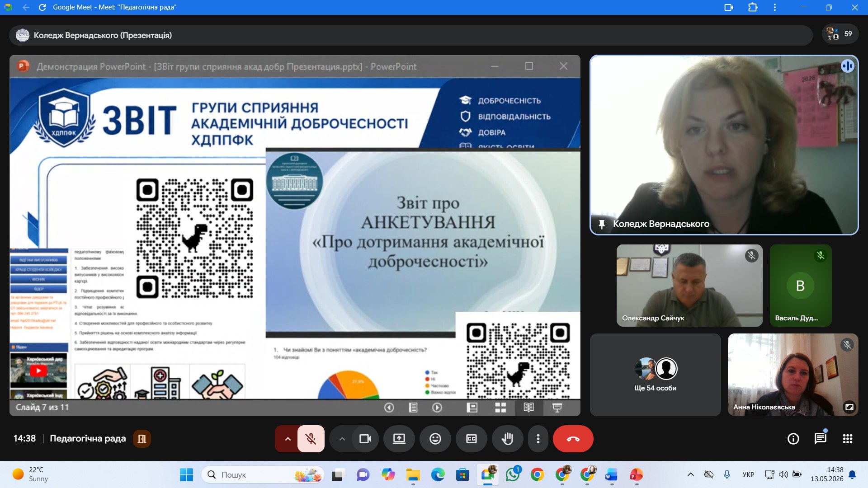Open chat with everyone
This screenshot has width=868, height=488.
pos(821,439)
